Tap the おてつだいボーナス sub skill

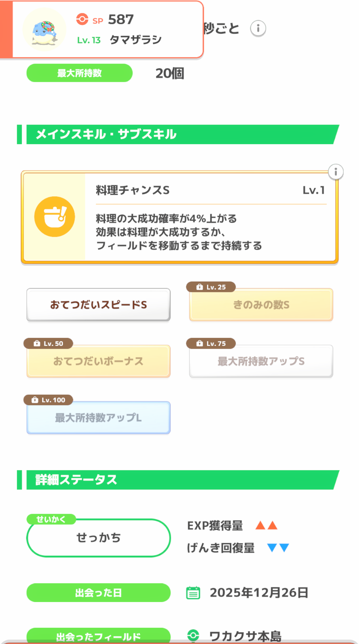(x=98, y=361)
